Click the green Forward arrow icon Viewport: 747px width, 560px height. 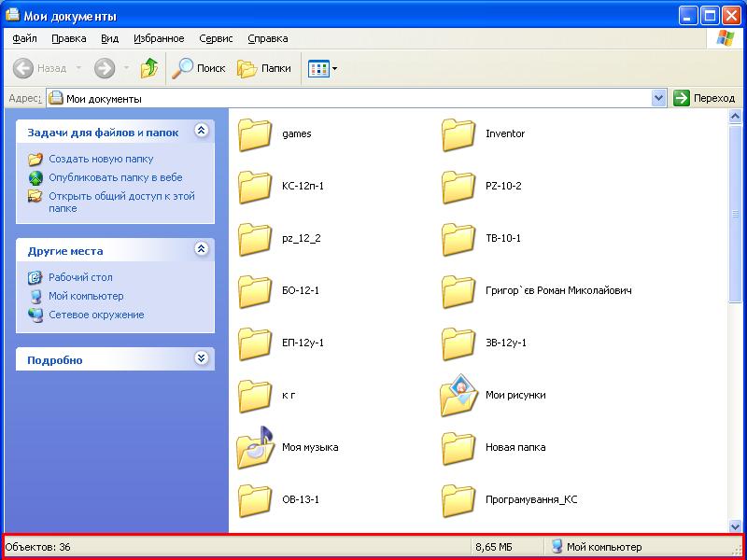pyautogui.click(x=105, y=68)
